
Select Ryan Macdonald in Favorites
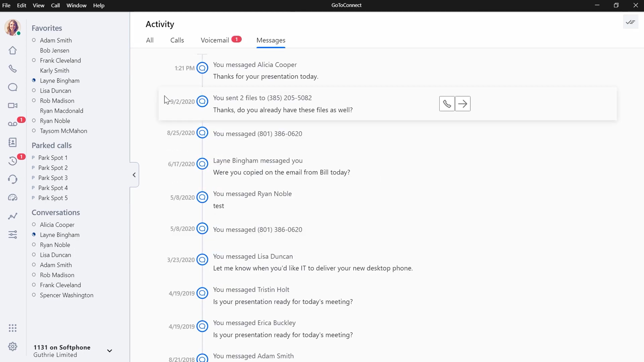click(x=62, y=111)
